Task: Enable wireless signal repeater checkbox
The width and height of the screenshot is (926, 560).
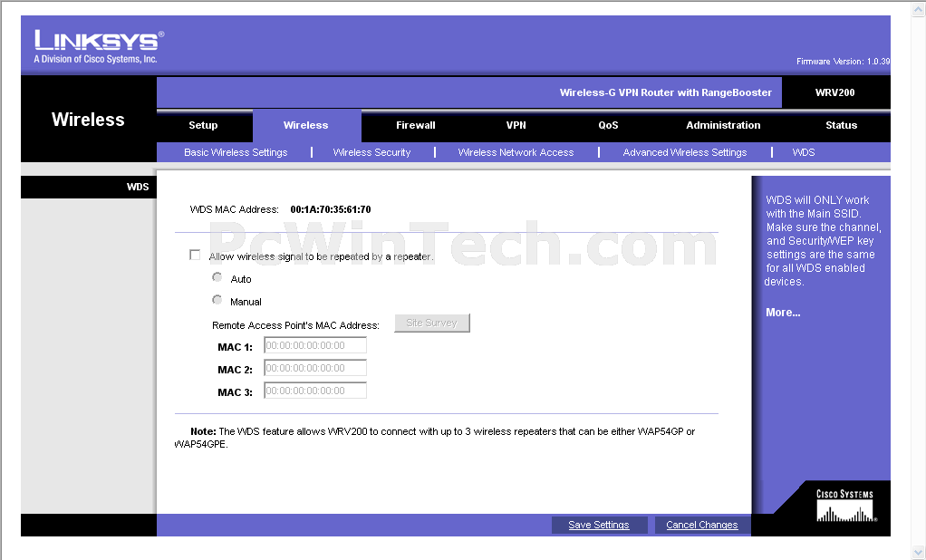Action: (195, 255)
